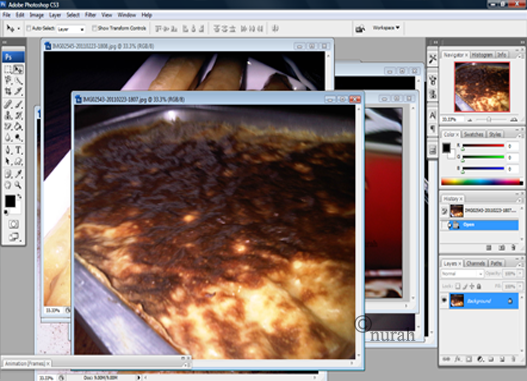Select the Magic Wand tool
527x381 pixels.
point(18,80)
